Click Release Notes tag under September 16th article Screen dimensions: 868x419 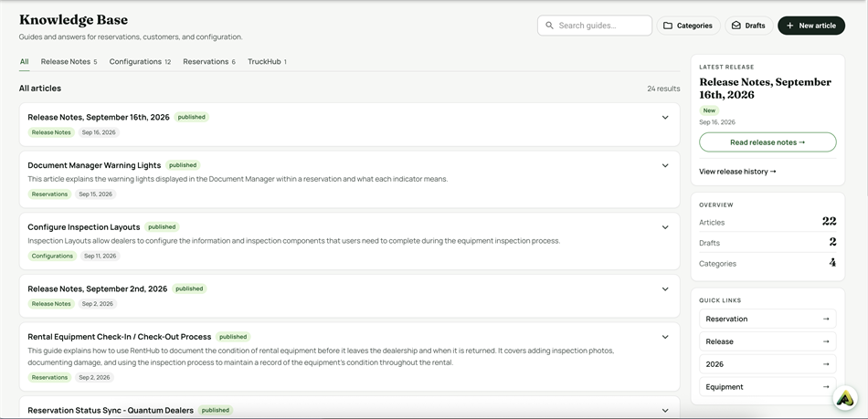click(x=51, y=132)
